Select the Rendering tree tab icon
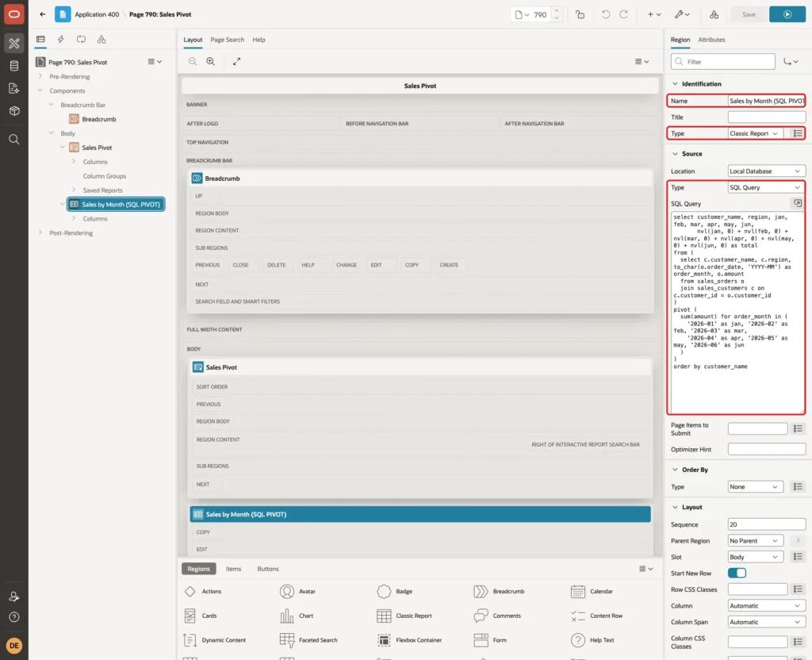This screenshot has width=812, height=660. click(40, 40)
